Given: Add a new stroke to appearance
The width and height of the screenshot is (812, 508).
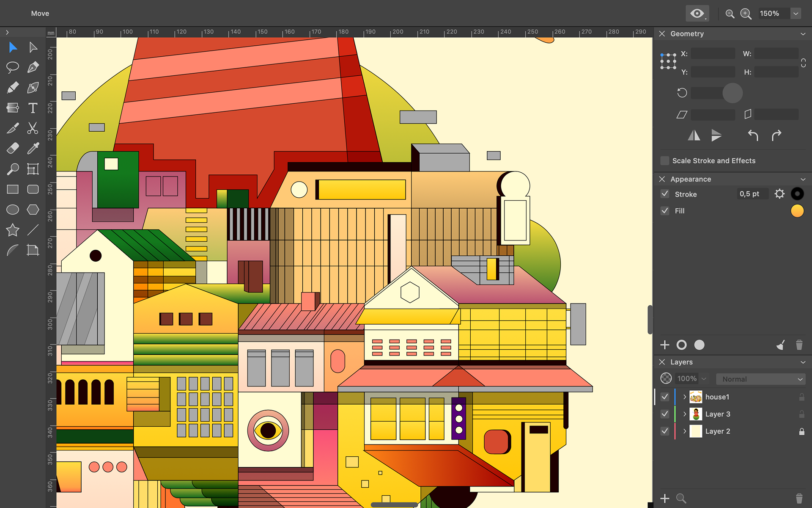Looking at the screenshot, I should click(x=682, y=345).
